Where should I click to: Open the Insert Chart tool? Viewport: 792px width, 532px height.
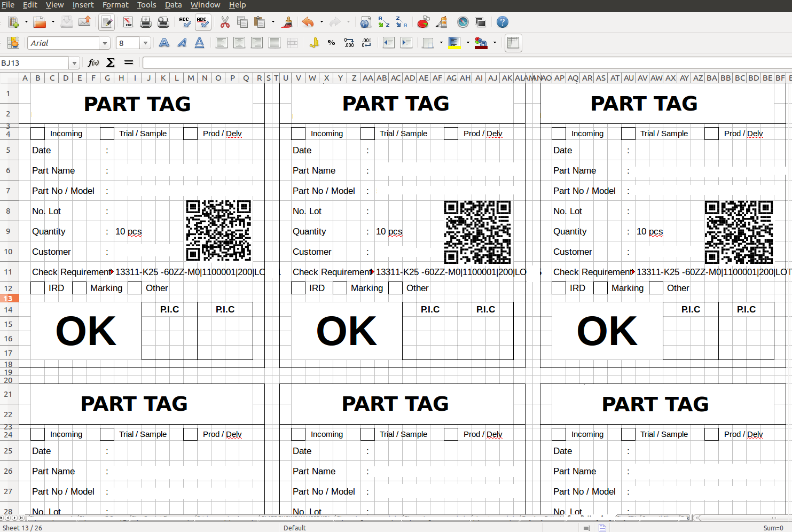click(423, 22)
